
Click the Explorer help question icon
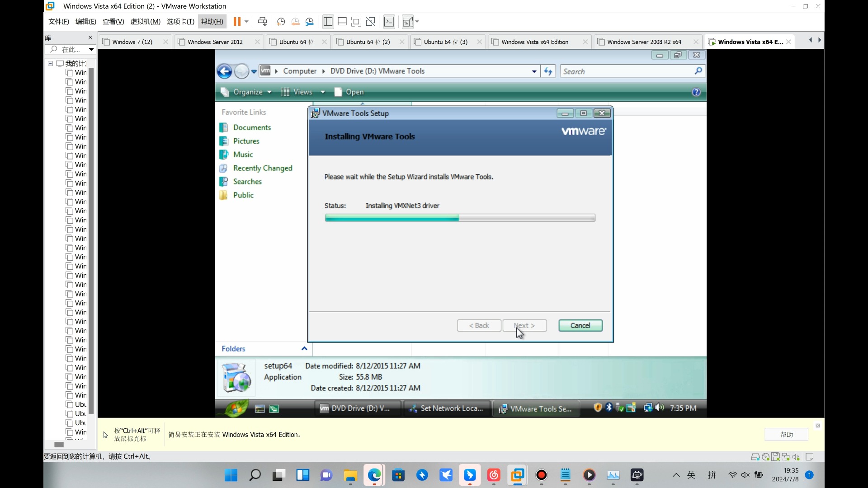(696, 92)
